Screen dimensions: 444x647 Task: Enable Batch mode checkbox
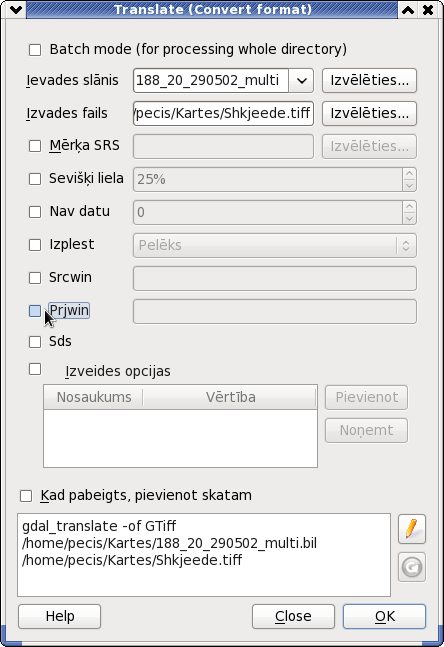pos(35,50)
